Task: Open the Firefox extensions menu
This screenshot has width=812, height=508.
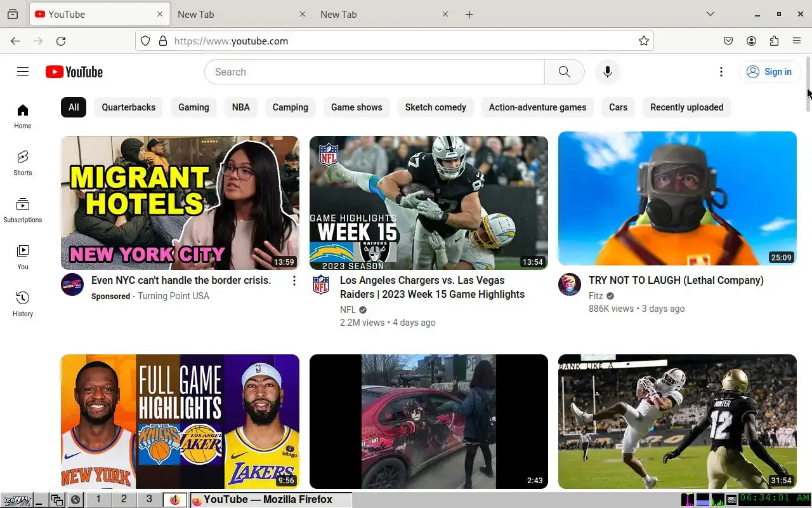Action: coord(774,41)
